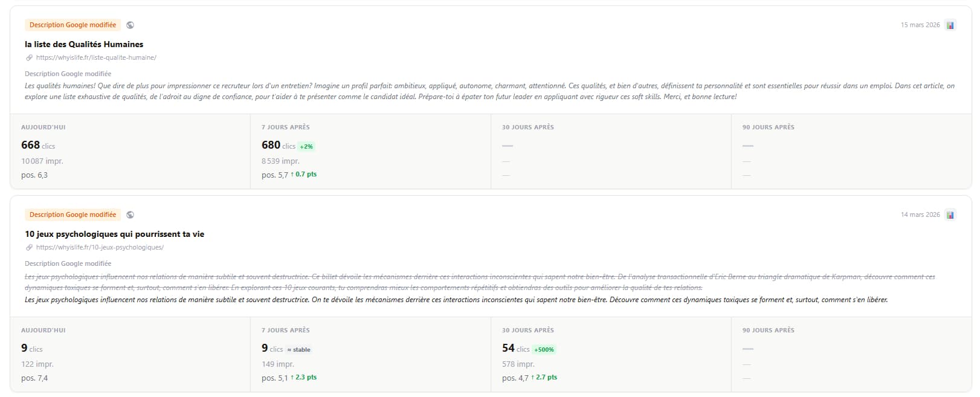Click the link chain icon beside liste-qualite-humaine URL

pos(28,57)
